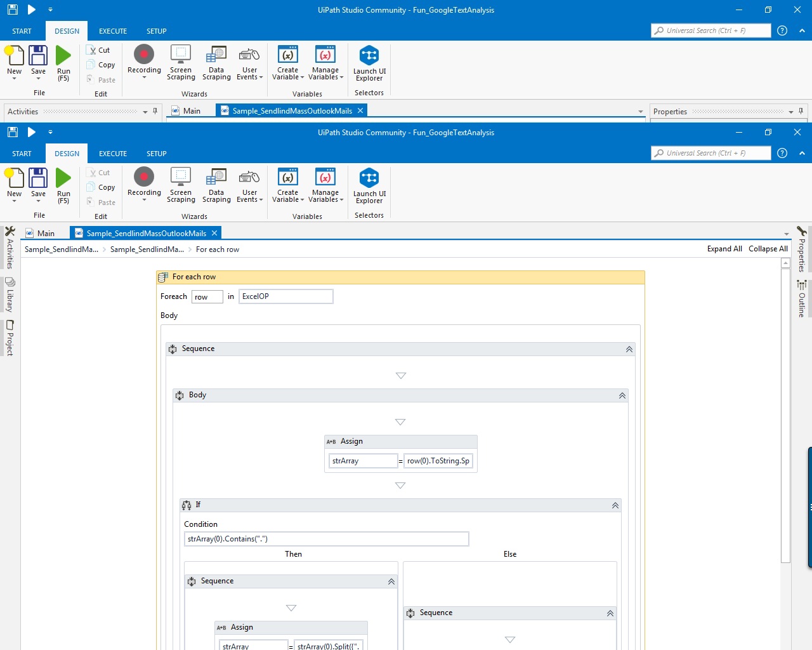This screenshot has width=812, height=650.
Task: Click Collapse All link
Action: point(768,249)
